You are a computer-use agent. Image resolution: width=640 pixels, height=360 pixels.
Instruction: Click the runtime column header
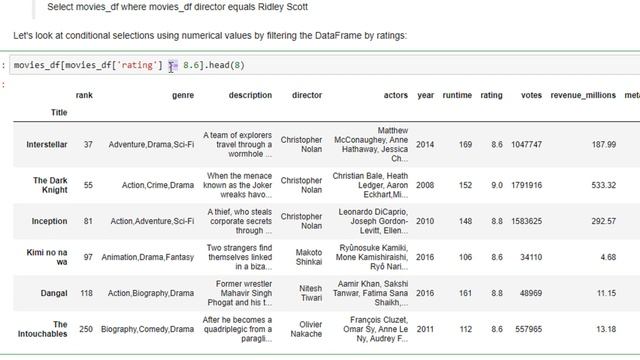click(457, 95)
